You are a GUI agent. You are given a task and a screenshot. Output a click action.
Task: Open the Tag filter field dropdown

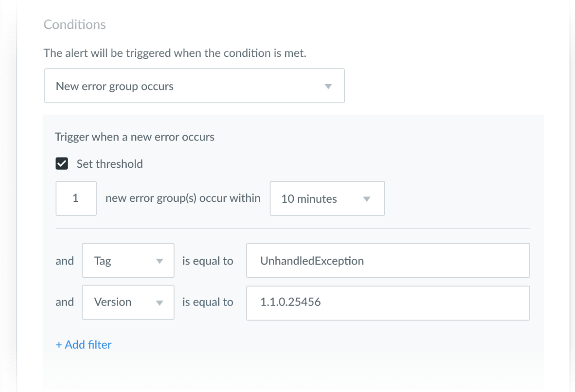pos(128,260)
